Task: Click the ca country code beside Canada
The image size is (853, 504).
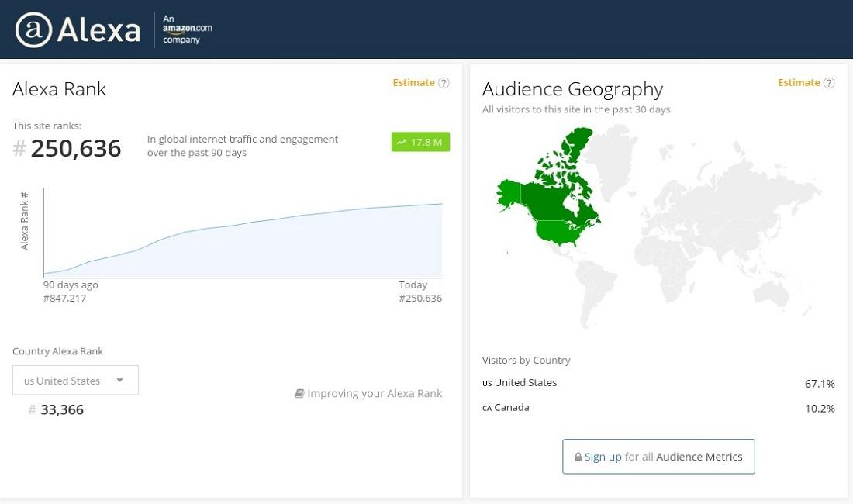Action: click(488, 409)
